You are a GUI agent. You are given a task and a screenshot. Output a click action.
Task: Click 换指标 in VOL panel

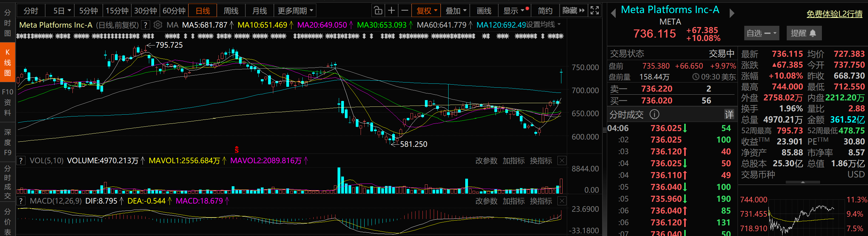tap(541, 161)
